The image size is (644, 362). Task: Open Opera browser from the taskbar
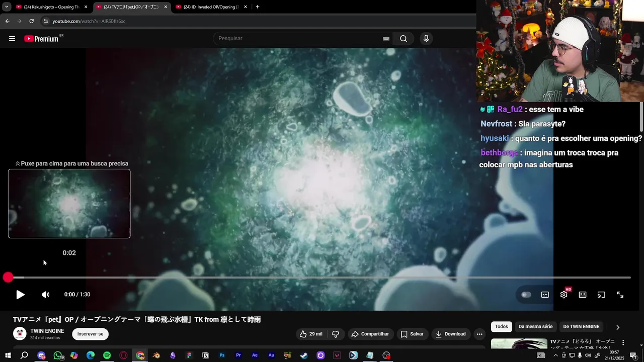124,355
